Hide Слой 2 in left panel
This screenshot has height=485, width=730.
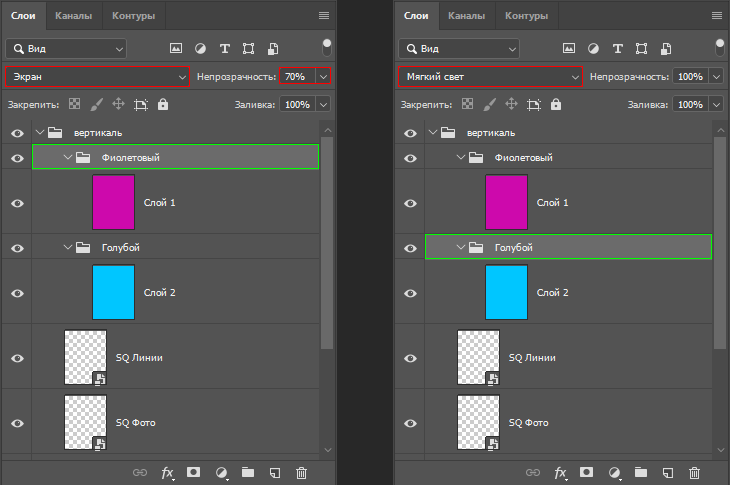[17, 293]
